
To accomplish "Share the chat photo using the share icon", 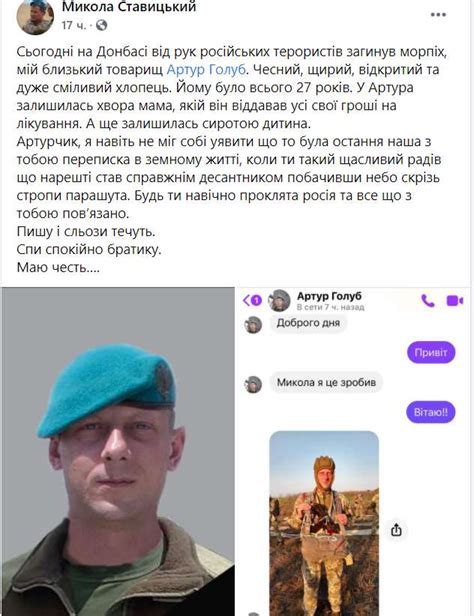I will pyautogui.click(x=396, y=530).
